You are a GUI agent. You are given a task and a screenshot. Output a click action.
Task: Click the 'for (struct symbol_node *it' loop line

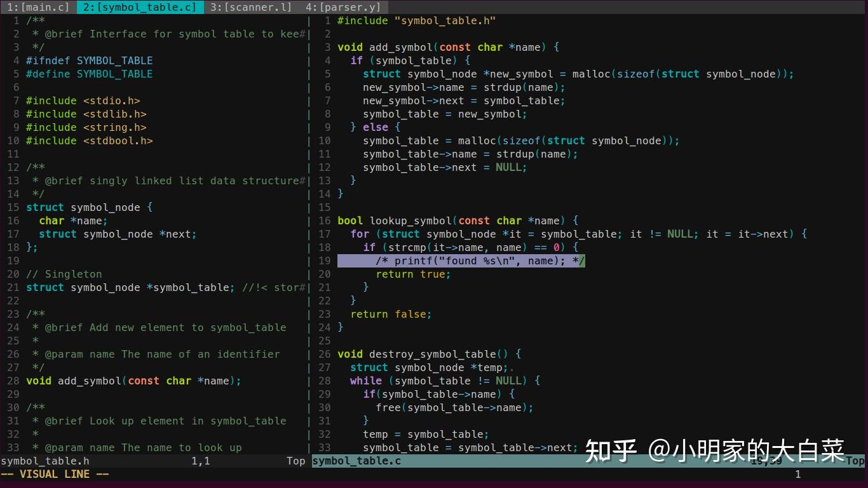pyautogui.click(x=579, y=234)
